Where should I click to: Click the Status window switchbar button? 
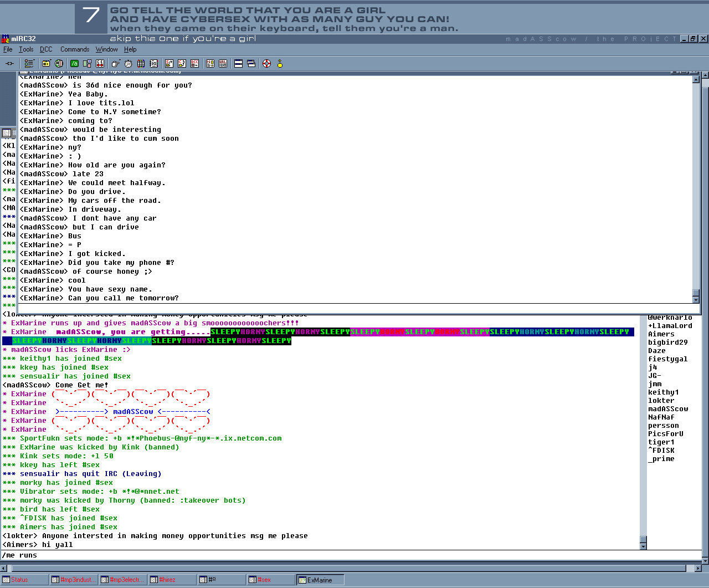23,580
